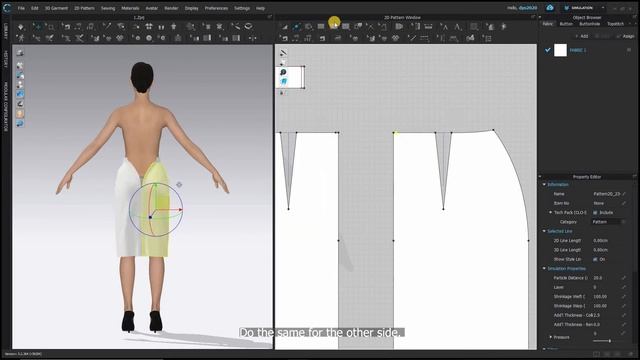Screen dimensions: 640x360
Task: Open the File menu
Action: tap(21, 8)
